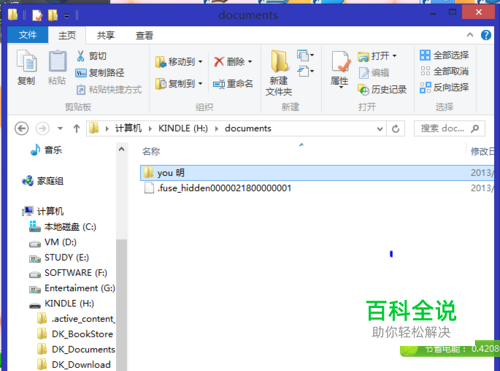Click Select all (全部选择)
Image resolution: width=500 pixels, height=371 pixels.
(444, 55)
